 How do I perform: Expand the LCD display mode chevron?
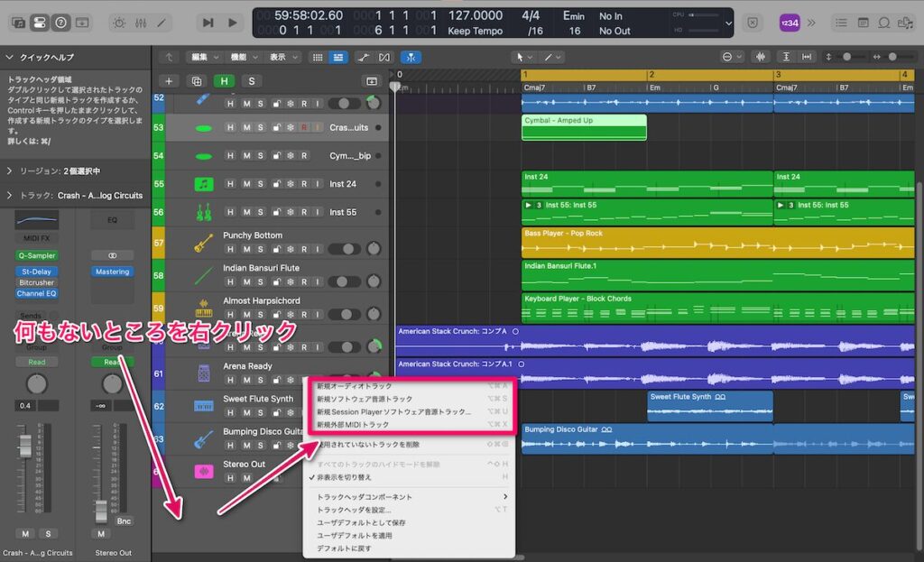coord(728,23)
